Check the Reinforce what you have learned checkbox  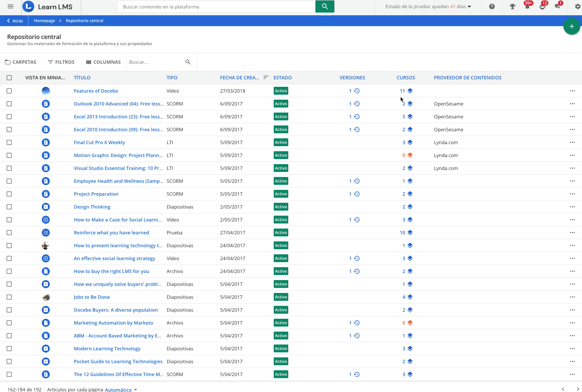coord(9,233)
